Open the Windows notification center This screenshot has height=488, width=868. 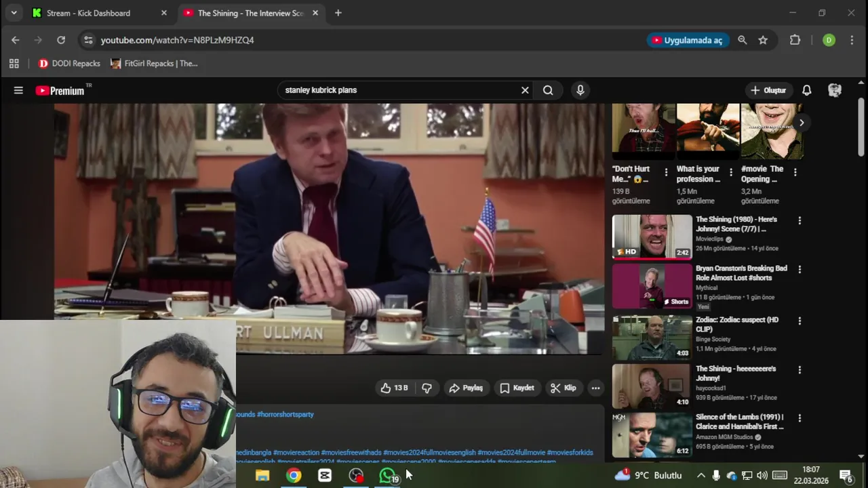846,476
